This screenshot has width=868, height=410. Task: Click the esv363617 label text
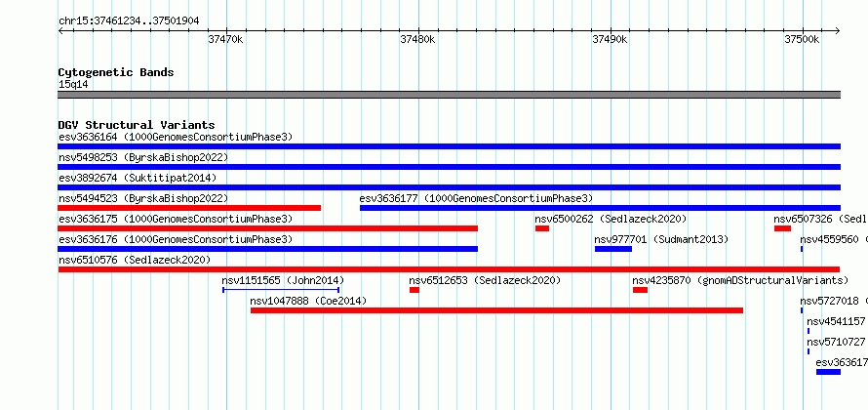tap(842, 362)
